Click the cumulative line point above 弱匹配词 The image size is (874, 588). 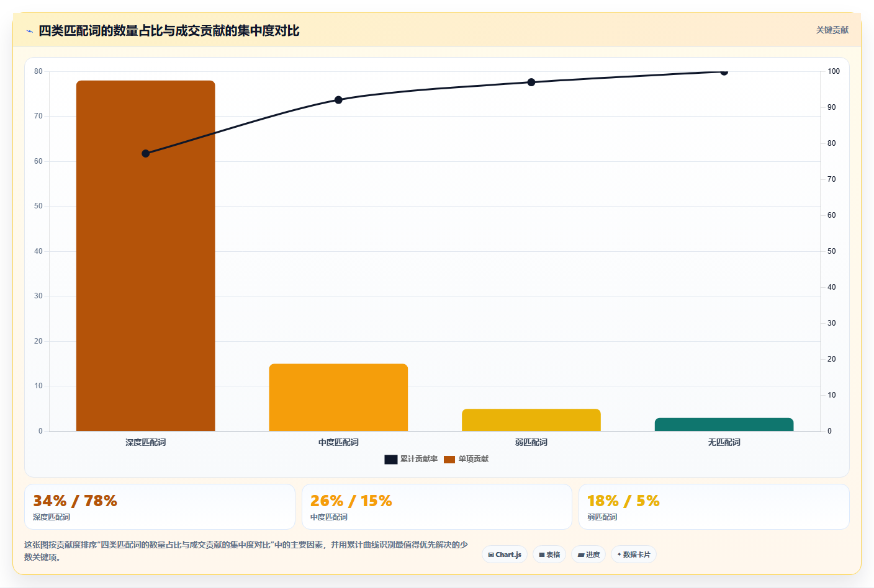pos(531,82)
